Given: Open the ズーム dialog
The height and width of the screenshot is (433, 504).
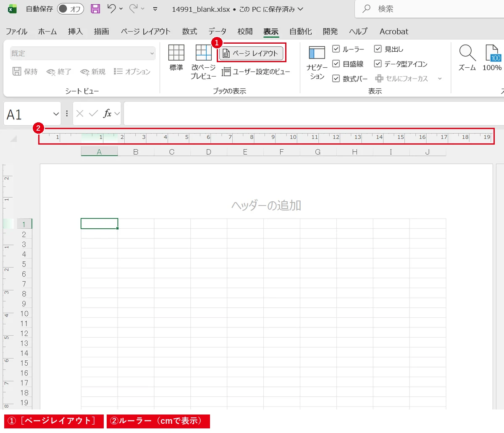Looking at the screenshot, I should [467, 58].
